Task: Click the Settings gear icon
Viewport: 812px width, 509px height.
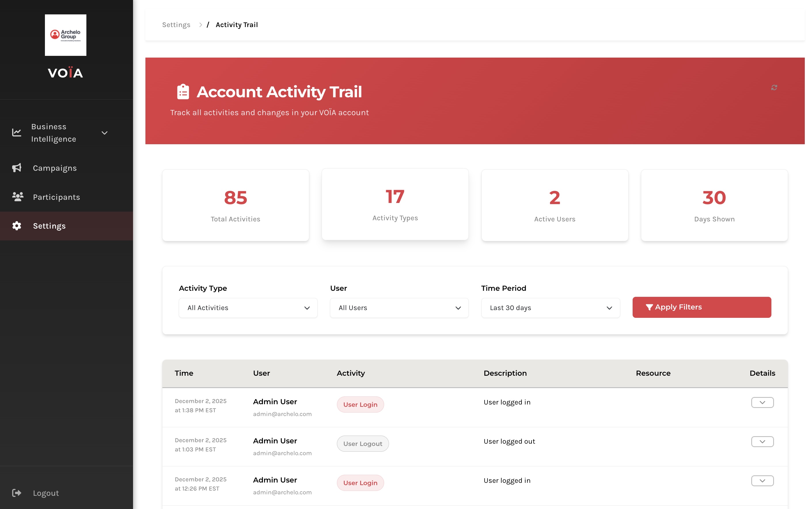Action: coord(16,225)
